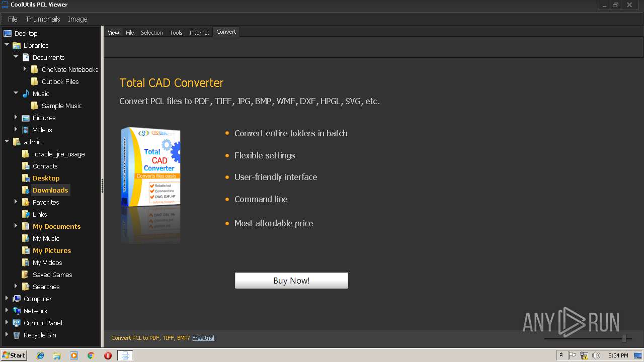Click the Music library note icon
This screenshot has width=644, height=362.
tap(26, 94)
